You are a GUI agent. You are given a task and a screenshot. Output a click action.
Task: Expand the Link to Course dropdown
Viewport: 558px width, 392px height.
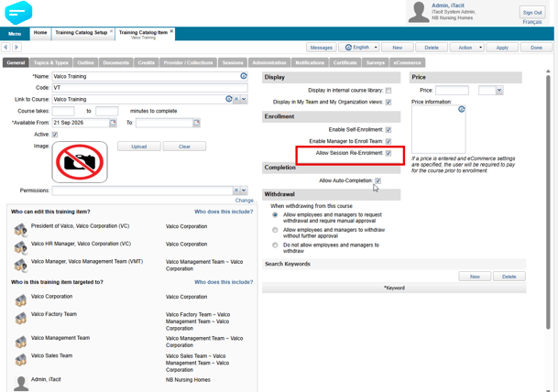pos(244,99)
